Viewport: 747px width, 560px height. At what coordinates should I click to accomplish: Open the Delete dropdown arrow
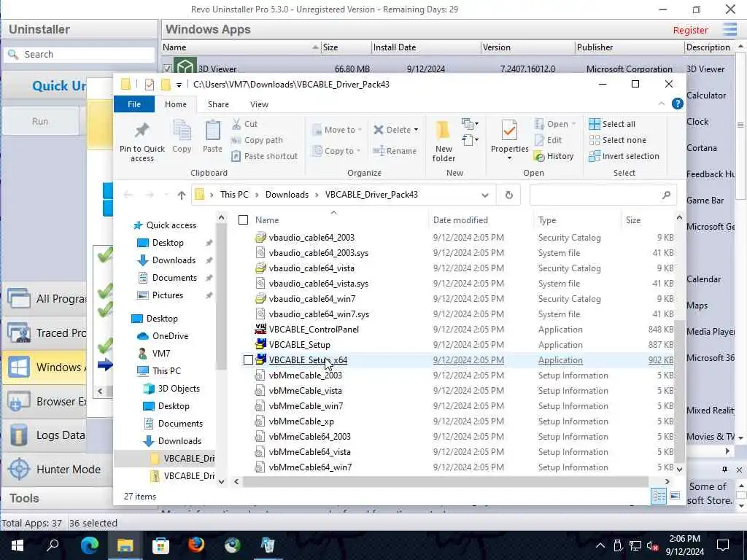pyautogui.click(x=416, y=130)
